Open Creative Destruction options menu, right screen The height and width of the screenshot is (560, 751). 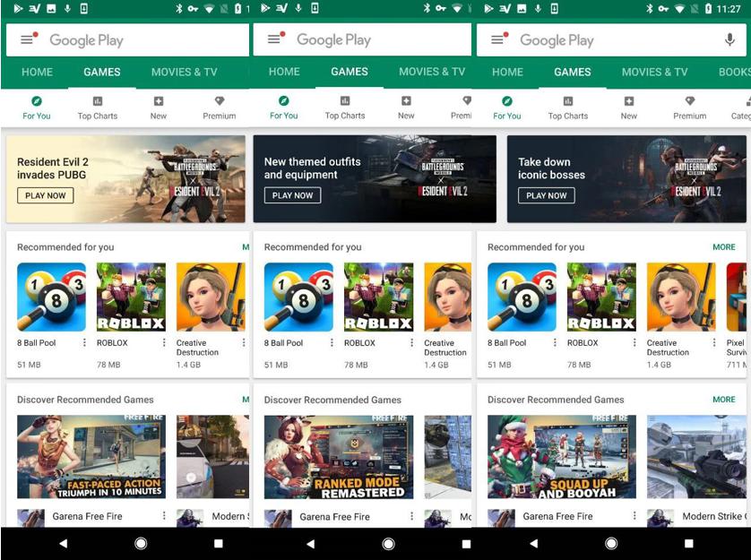713,342
